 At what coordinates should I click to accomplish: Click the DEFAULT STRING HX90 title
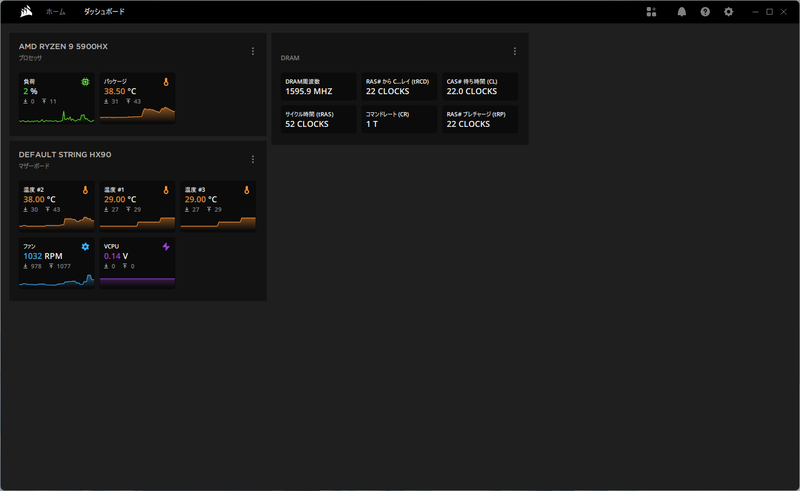(x=65, y=155)
